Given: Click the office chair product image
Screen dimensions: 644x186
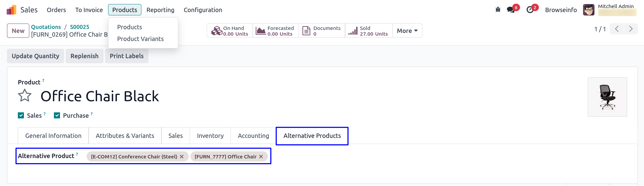Looking at the screenshot, I should pos(607,97).
